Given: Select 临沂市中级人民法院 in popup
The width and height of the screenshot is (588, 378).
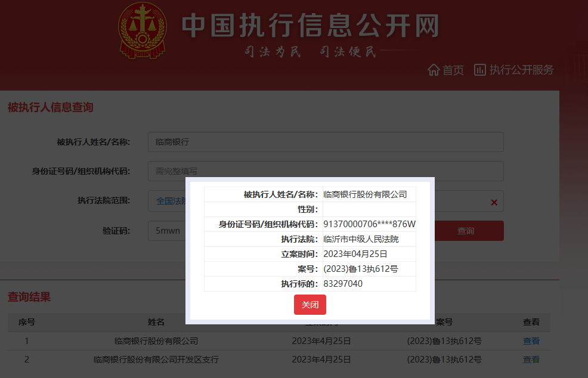Looking at the screenshot, I should (x=361, y=239).
